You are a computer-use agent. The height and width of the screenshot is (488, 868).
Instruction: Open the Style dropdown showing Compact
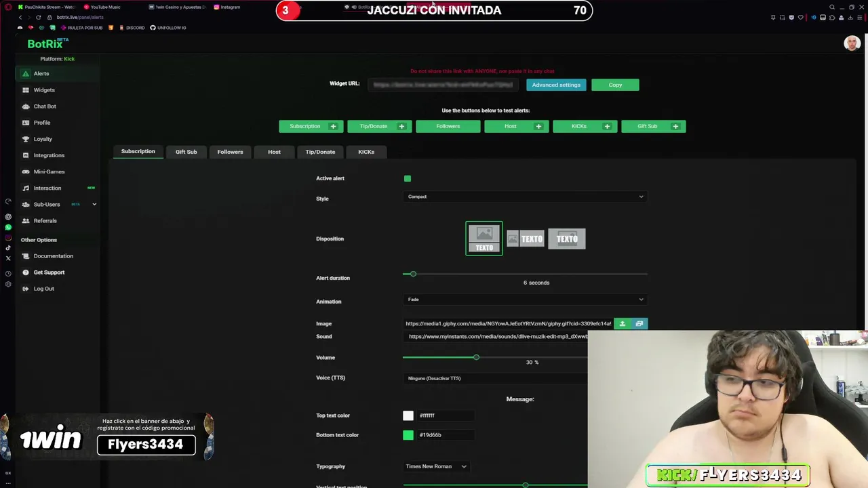(x=525, y=197)
